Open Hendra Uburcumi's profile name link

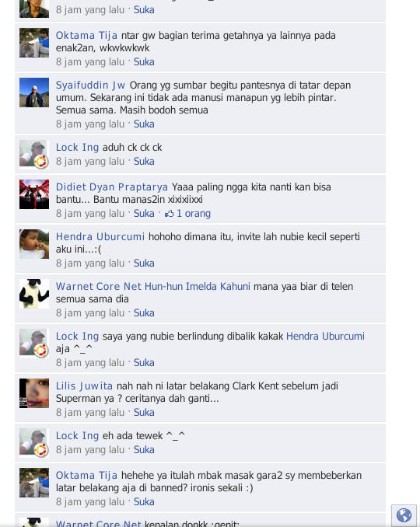click(x=100, y=236)
